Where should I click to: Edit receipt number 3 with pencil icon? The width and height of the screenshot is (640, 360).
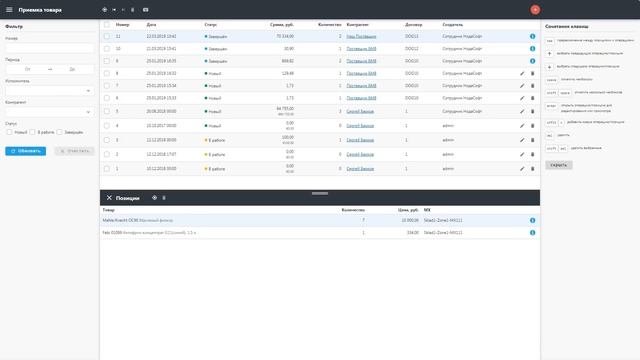coord(522,140)
